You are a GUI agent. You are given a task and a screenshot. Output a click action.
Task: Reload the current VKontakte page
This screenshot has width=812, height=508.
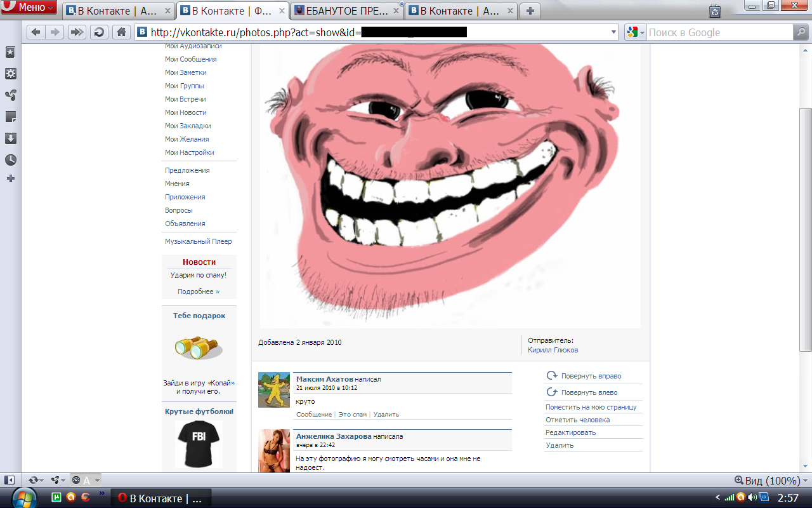99,32
